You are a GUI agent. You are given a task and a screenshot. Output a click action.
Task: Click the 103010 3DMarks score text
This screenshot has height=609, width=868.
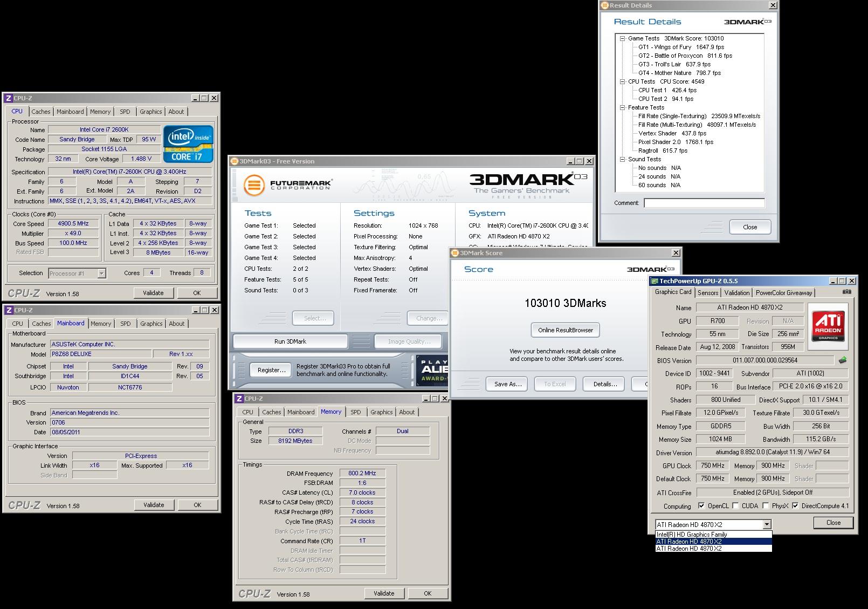click(565, 303)
